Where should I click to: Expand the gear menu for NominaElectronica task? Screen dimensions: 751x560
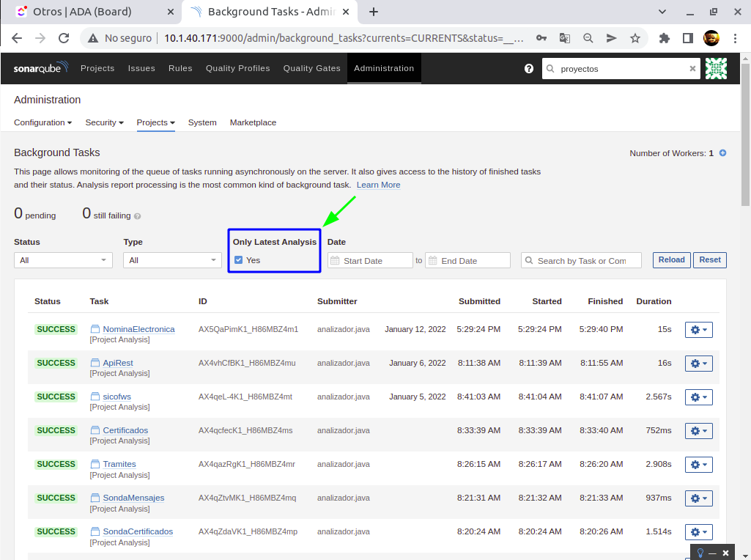698,330
